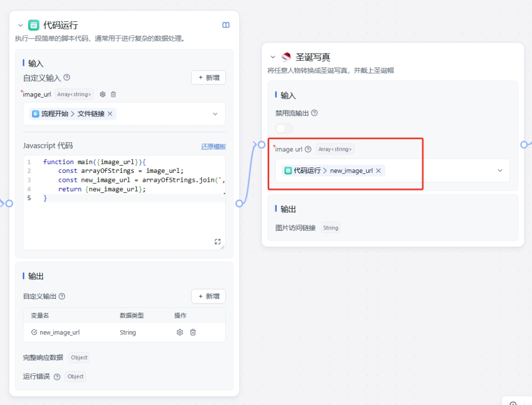Click 新增 in the 自定义输出 section
The width and height of the screenshot is (532, 405).
click(x=208, y=296)
